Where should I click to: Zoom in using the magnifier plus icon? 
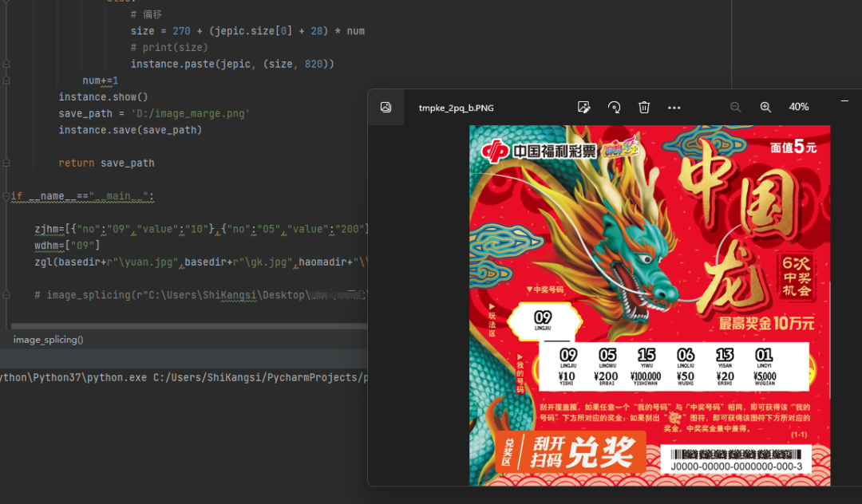coord(765,107)
